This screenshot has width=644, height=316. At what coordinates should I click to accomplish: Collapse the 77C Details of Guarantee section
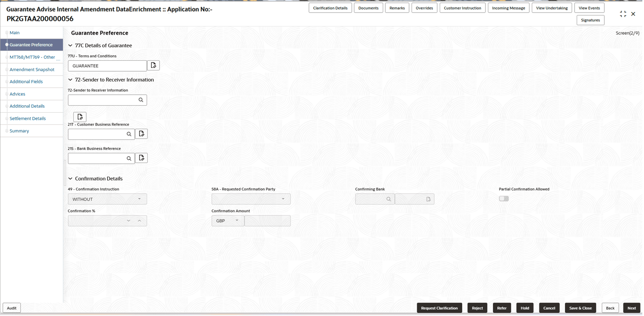click(70, 45)
